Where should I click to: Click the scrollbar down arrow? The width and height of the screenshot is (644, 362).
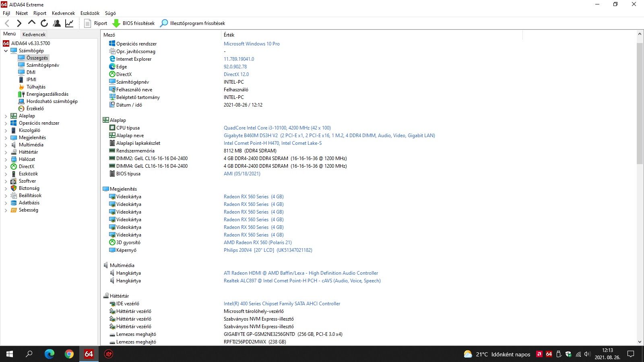pyautogui.click(x=640, y=342)
